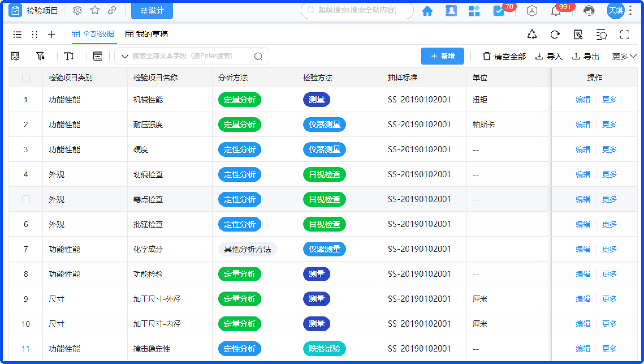Screen dimensions: 644x364
Task: Open advanced list search icon in toolbar
Action: tap(602, 35)
